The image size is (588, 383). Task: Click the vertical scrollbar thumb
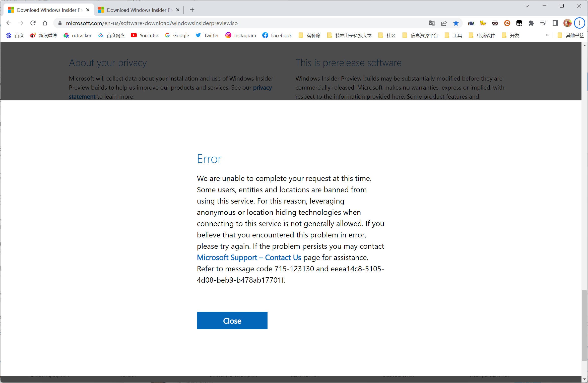point(584,326)
